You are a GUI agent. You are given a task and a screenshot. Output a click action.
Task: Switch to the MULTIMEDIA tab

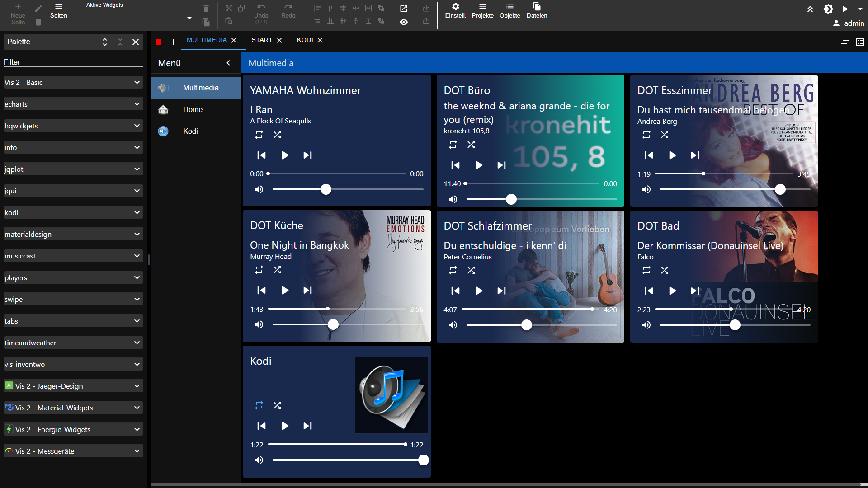coord(207,40)
